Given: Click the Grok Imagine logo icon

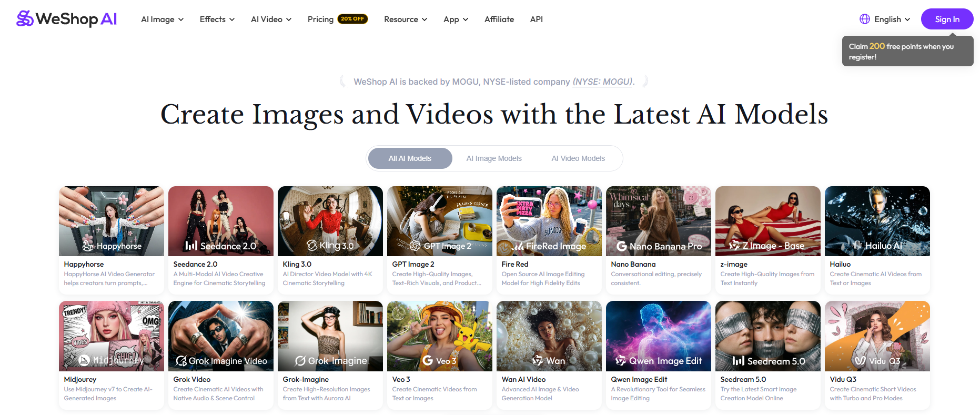Looking at the screenshot, I should coord(300,361).
